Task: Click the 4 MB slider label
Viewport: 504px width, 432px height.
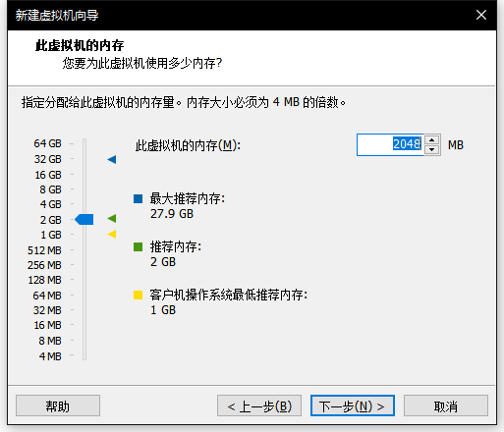Action: point(50,356)
